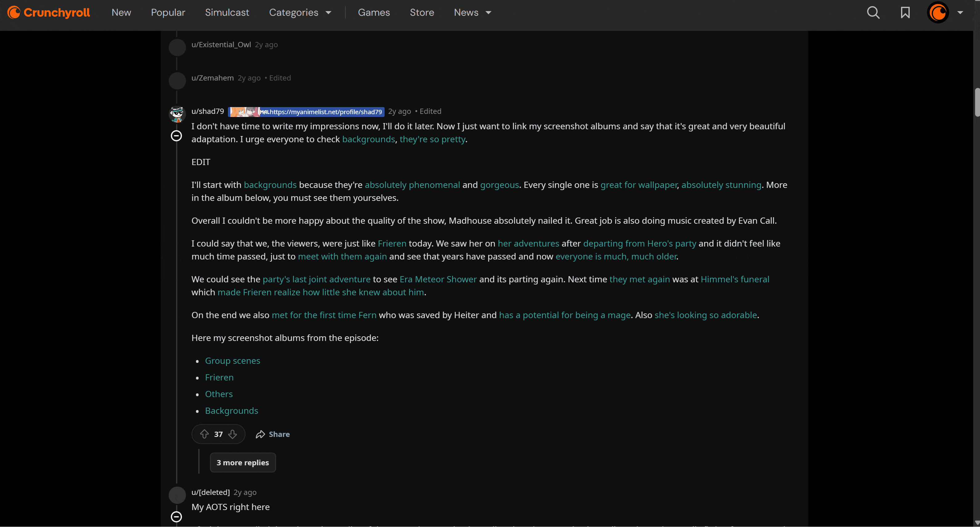The width and height of the screenshot is (980, 527).
Task: Expand the Categories dropdown
Action: (300, 13)
